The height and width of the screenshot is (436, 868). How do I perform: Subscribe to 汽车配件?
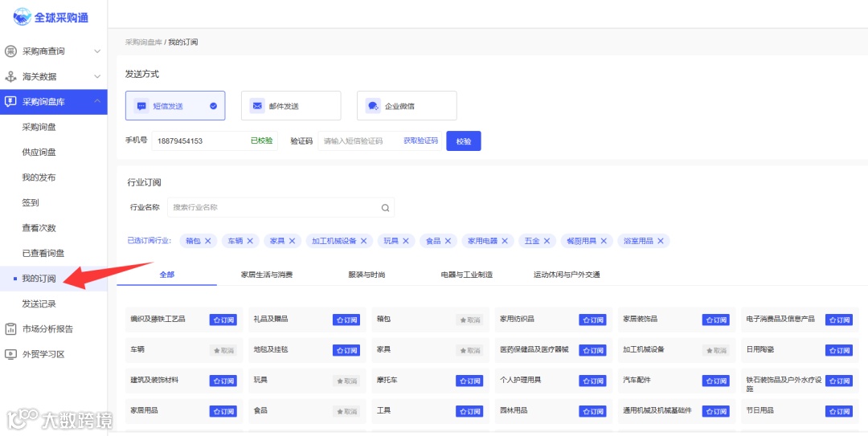[x=716, y=381]
